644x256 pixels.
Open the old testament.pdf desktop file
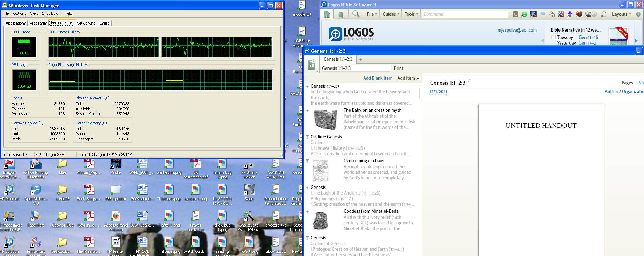coord(196,169)
